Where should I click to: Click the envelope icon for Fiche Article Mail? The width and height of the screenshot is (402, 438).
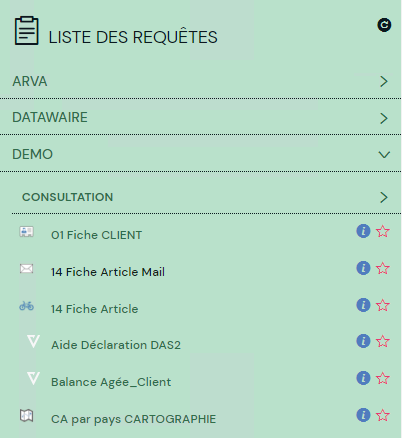click(x=26, y=268)
